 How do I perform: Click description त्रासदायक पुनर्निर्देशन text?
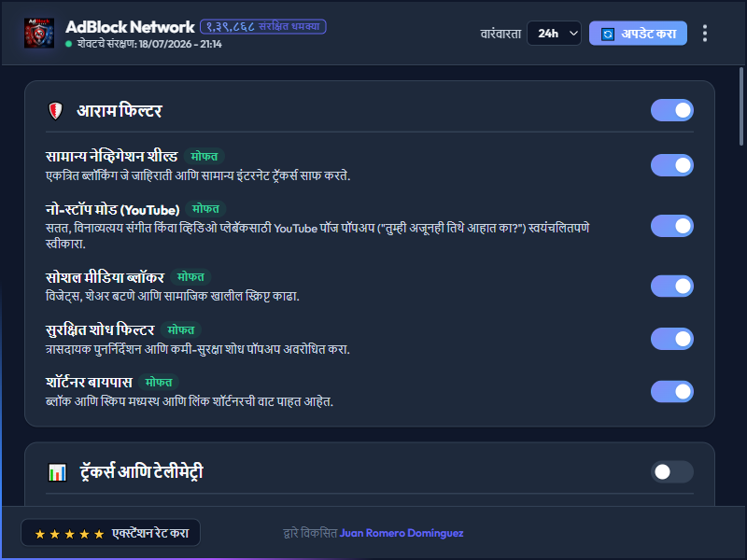pyautogui.click(x=198, y=349)
